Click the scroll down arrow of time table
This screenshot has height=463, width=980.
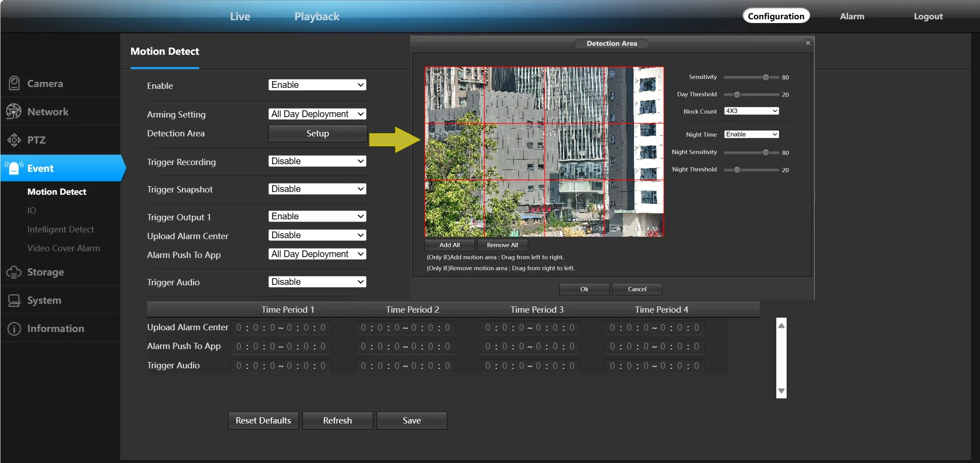click(781, 391)
